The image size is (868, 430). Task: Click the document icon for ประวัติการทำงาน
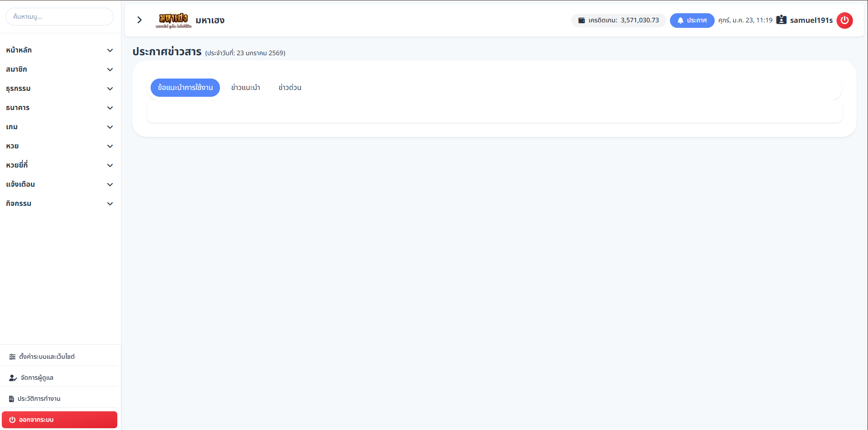coord(11,399)
